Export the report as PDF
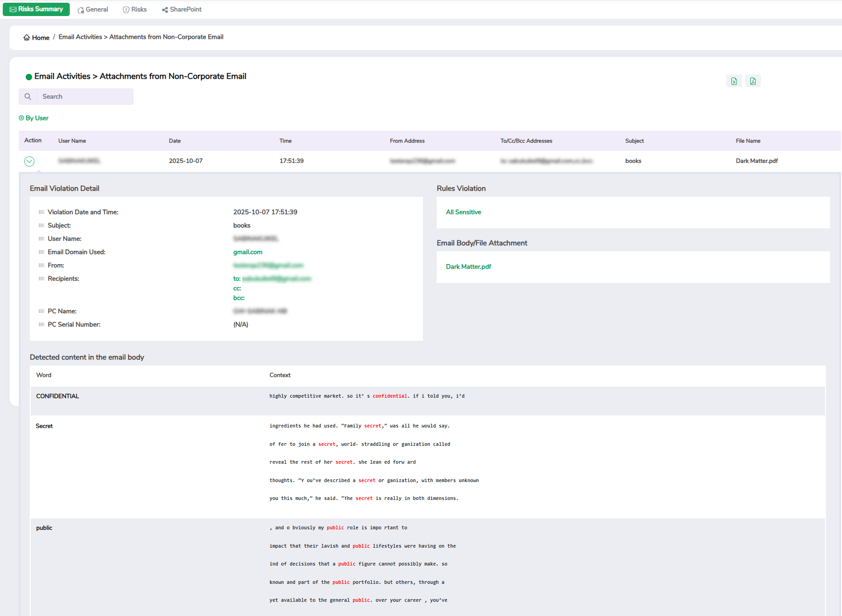 point(753,81)
